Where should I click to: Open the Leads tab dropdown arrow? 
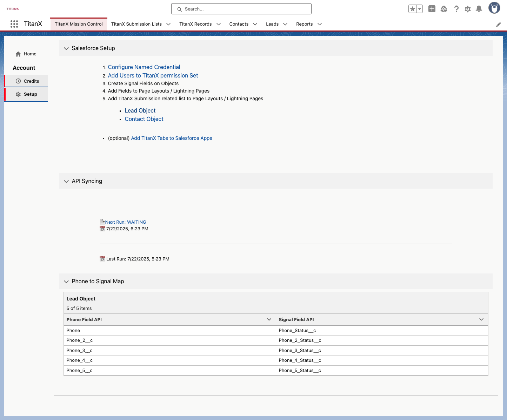point(285,24)
